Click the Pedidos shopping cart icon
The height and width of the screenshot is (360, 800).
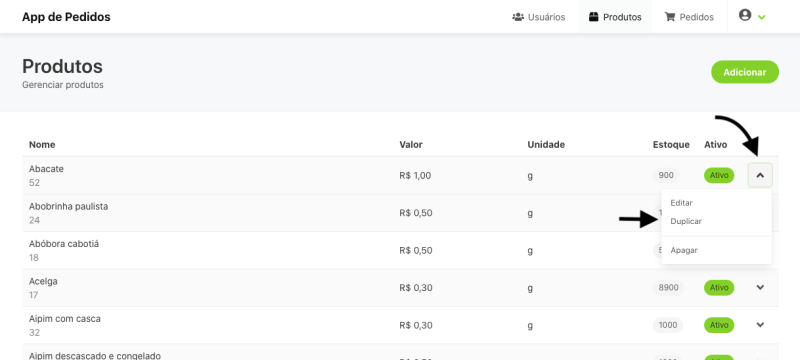tap(670, 17)
